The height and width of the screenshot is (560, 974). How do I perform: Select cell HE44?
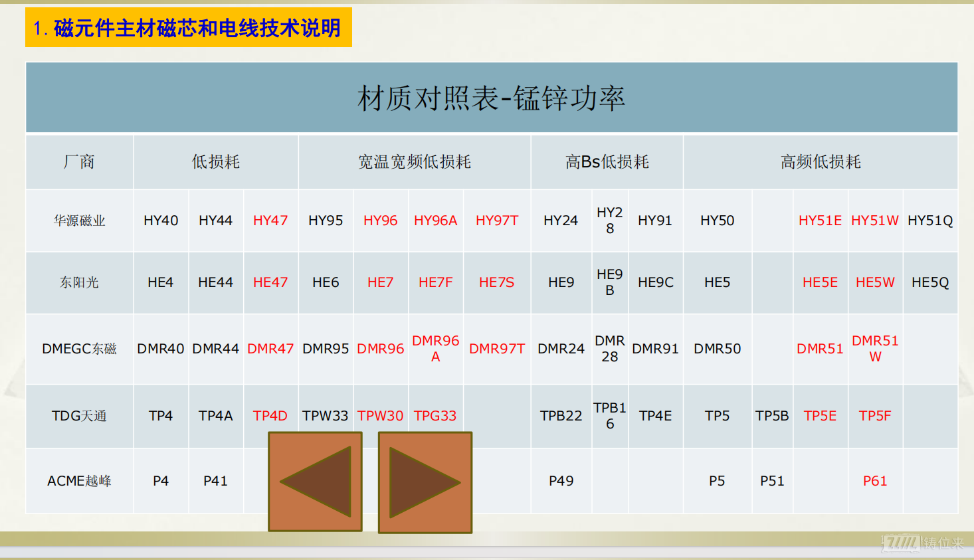coord(216,282)
